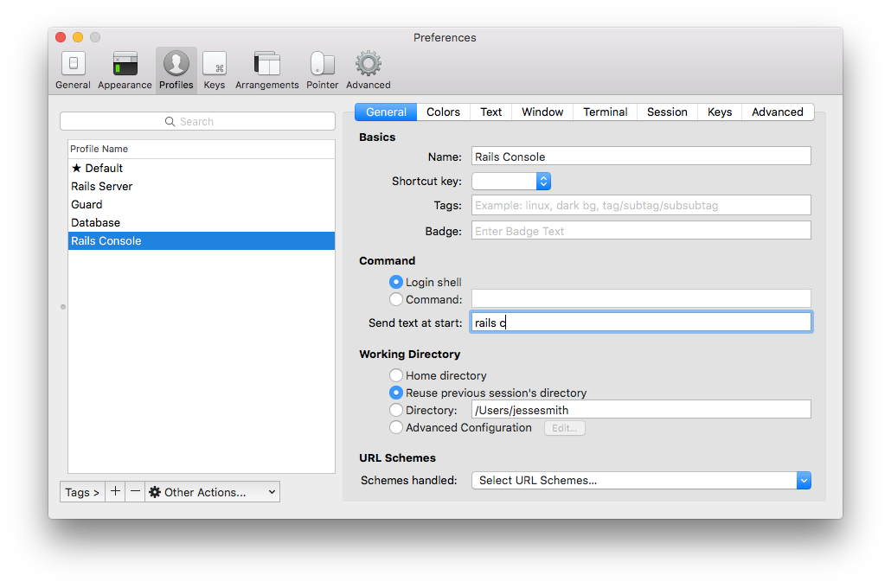Click the Name text field
Viewport: 891px width, 588px height.
(641, 157)
